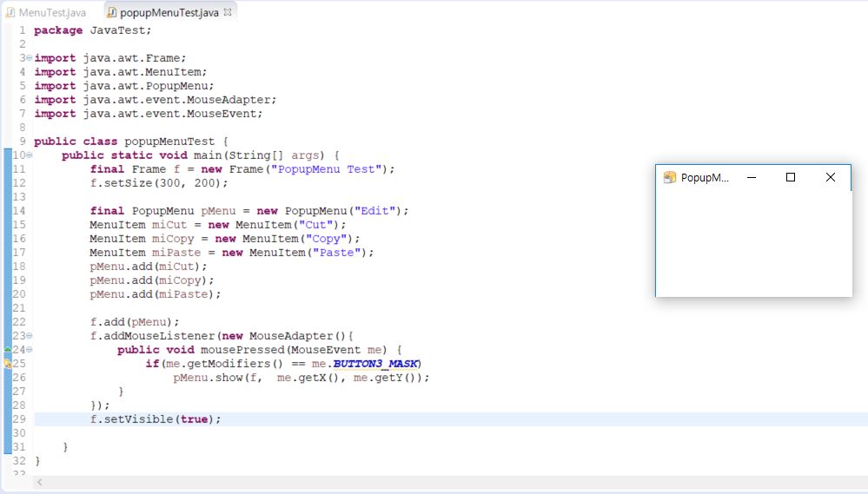Click pMenu.add(miCut) on line 18
This screenshot has height=494, width=868.
point(149,266)
